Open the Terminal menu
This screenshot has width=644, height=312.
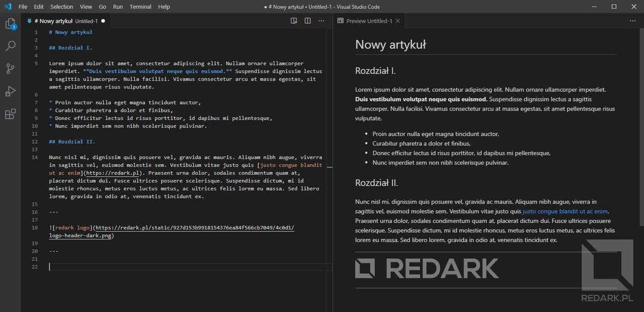141,6
